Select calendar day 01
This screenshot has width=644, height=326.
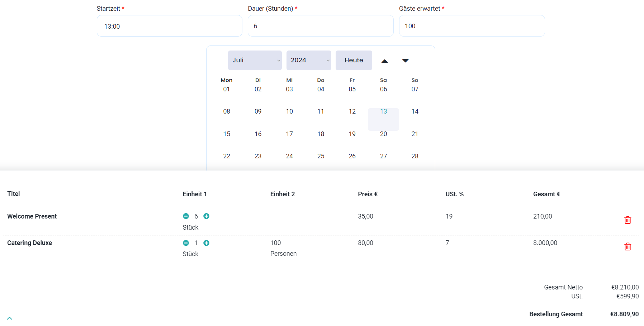[227, 89]
